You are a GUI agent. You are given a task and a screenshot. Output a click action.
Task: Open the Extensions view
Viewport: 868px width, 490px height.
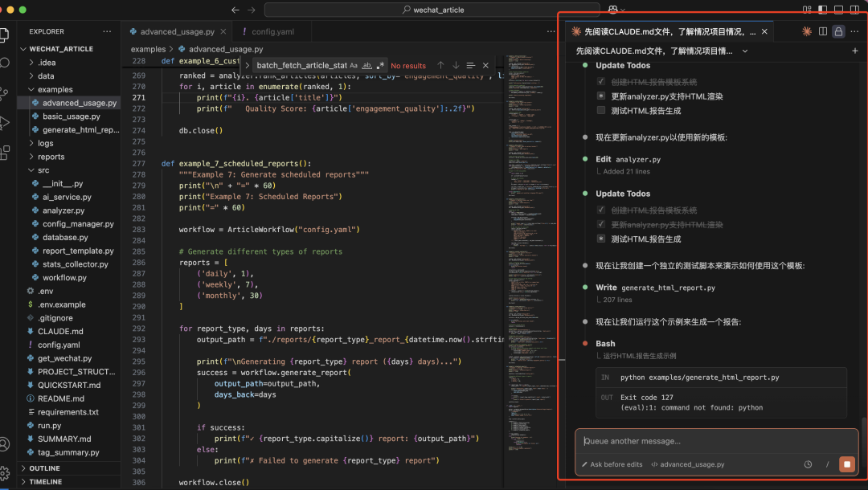pos(5,153)
